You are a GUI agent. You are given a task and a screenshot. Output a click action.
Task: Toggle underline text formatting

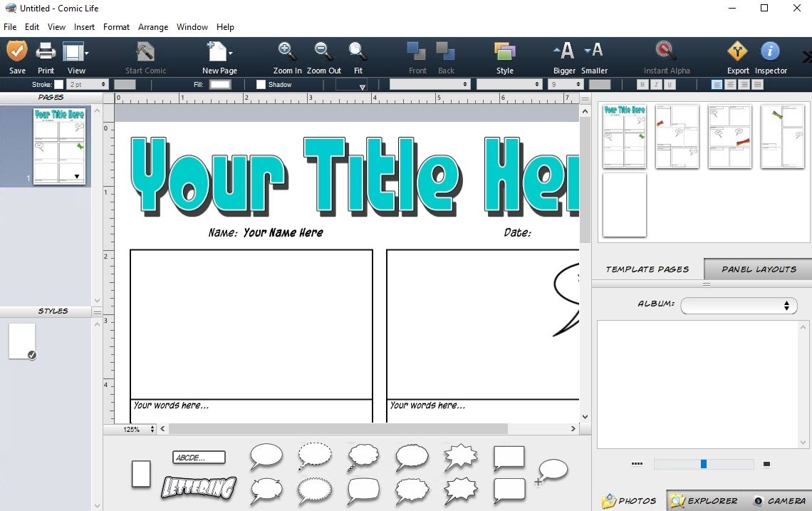point(670,85)
